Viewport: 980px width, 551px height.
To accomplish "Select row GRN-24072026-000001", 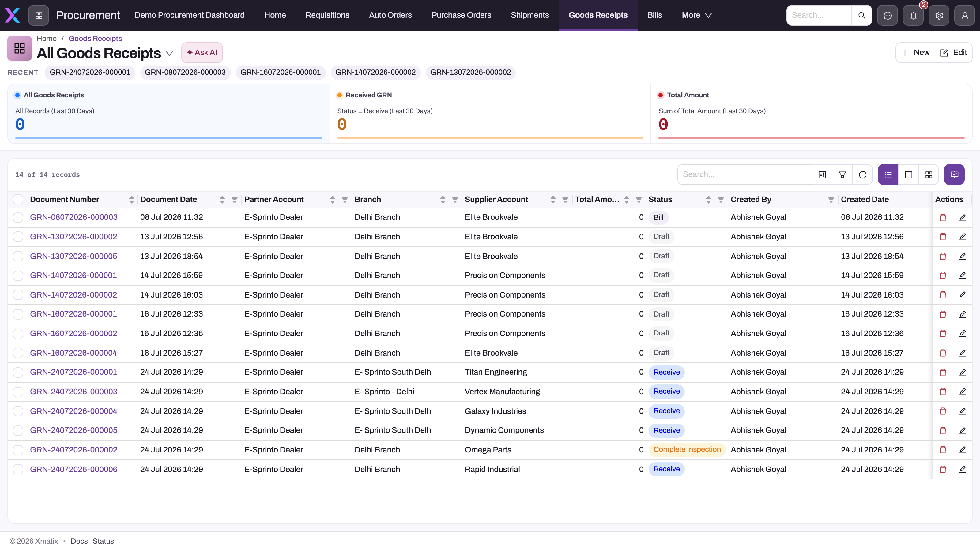I will (x=18, y=372).
